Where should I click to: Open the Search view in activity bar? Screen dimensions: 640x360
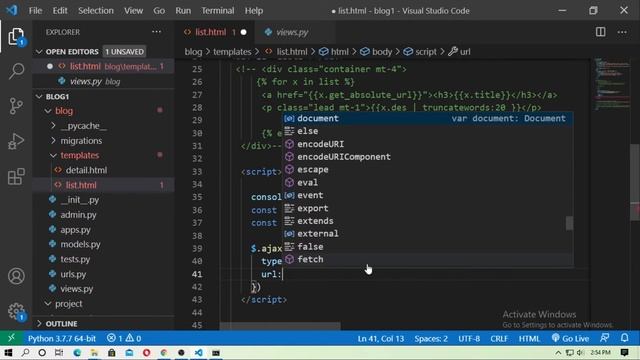(x=16, y=71)
